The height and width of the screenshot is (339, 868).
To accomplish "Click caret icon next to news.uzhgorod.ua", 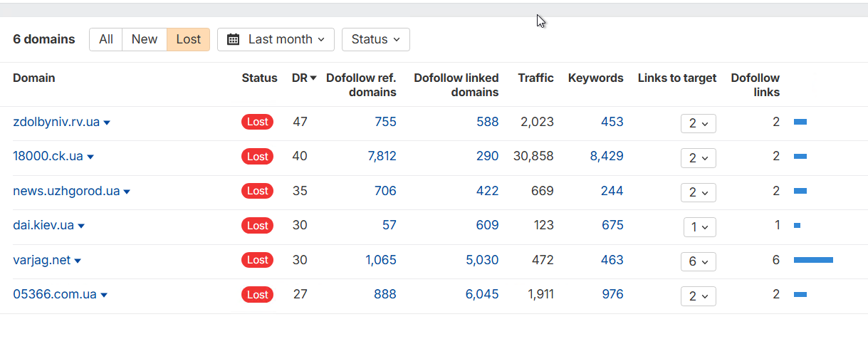I will [127, 192].
